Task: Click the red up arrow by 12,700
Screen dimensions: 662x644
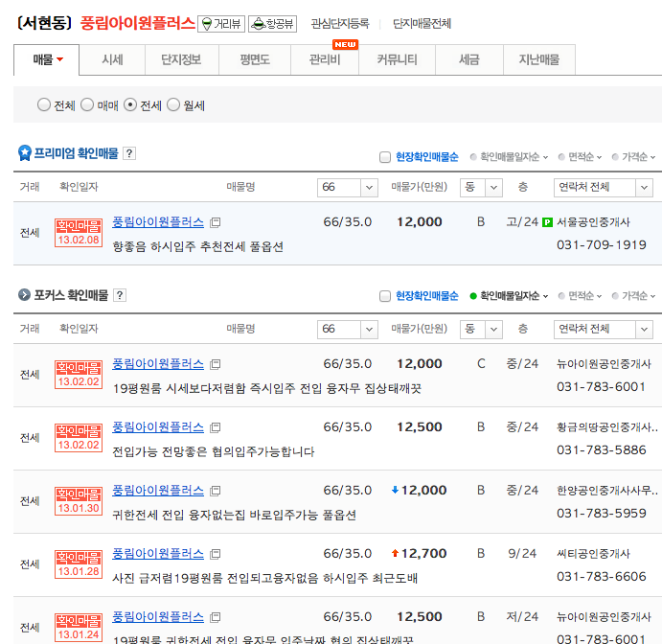Action: tap(395, 553)
